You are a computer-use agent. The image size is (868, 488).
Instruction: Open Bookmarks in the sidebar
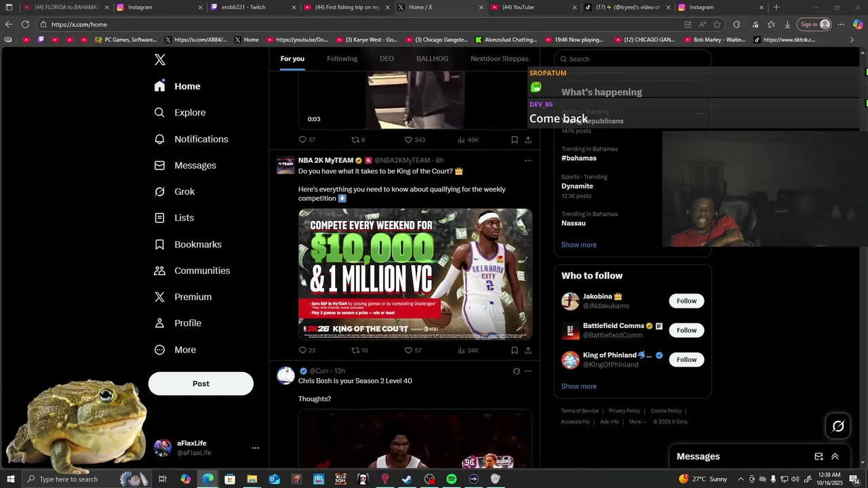188,244
